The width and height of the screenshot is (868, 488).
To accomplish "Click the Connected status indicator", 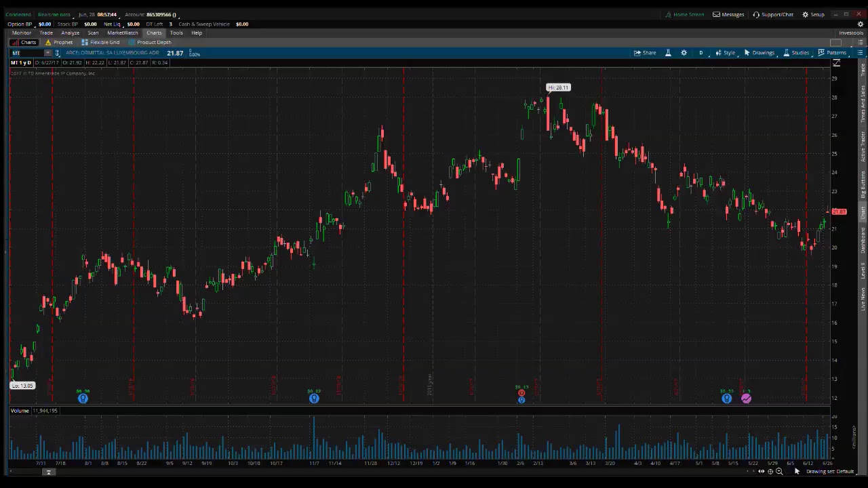I will [18, 14].
